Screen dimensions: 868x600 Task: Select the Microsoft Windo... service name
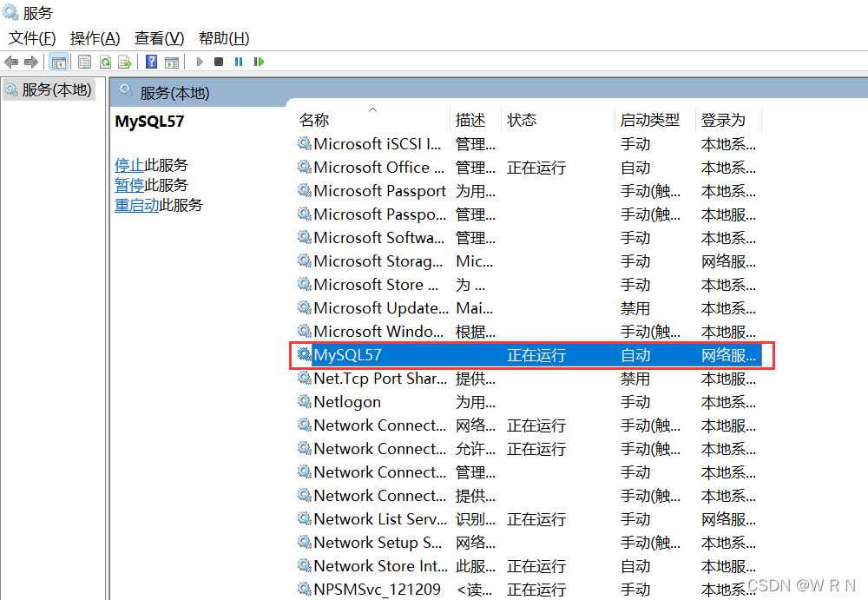pos(378,332)
